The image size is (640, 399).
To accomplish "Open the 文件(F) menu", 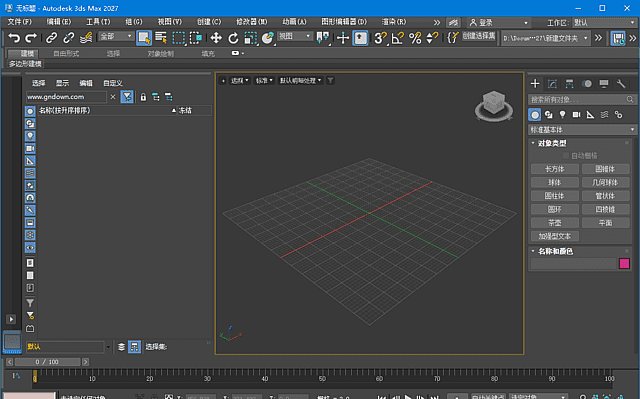I will (x=19, y=22).
